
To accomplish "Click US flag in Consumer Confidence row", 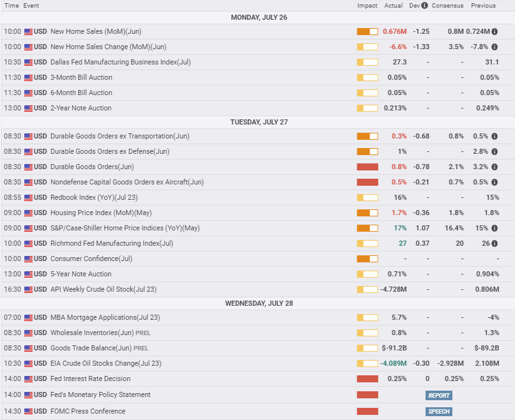I will coord(29,259).
